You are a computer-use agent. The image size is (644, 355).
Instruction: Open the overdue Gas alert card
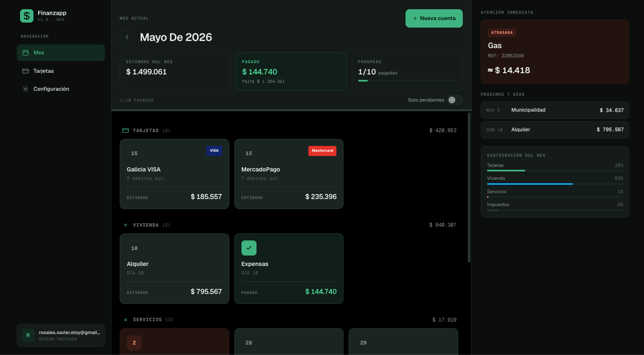pos(555,51)
